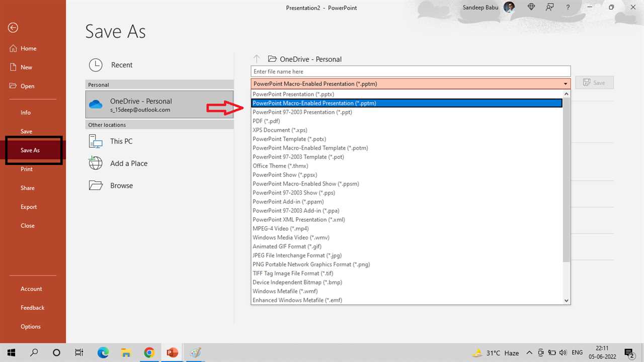
Task: Go to the Print menu item
Action: pyautogui.click(x=27, y=169)
